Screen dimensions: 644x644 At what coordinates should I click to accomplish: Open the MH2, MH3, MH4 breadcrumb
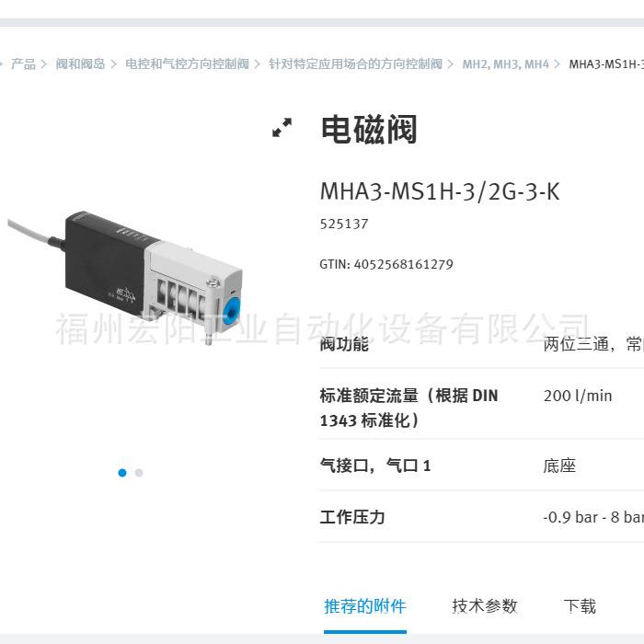click(x=506, y=64)
